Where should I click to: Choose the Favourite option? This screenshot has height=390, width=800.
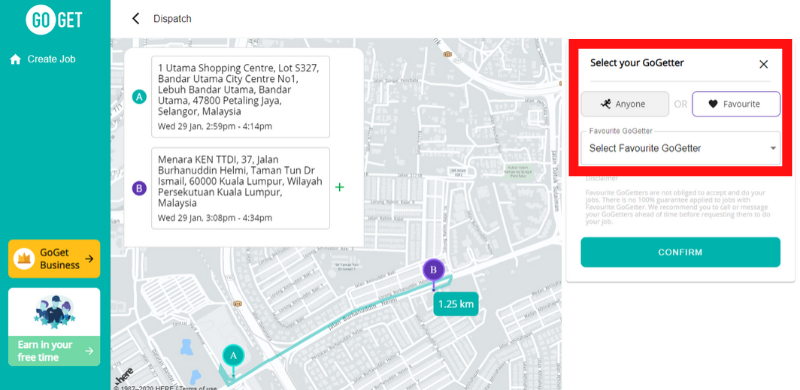pos(736,104)
